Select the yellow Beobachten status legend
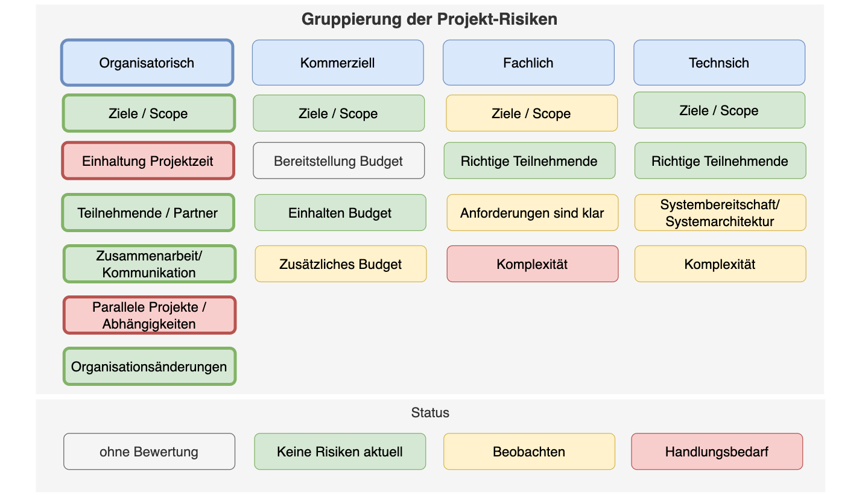The width and height of the screenshot is (868, 495). 529,452
